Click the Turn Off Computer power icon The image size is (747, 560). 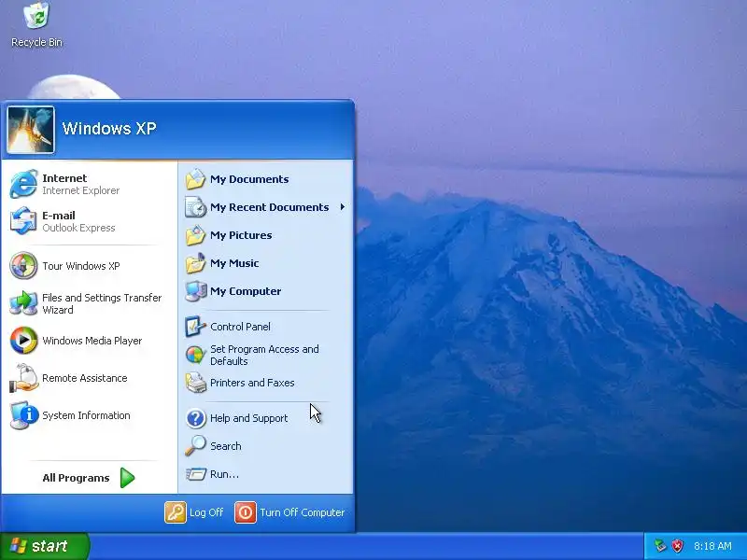[x=246, y=512]
